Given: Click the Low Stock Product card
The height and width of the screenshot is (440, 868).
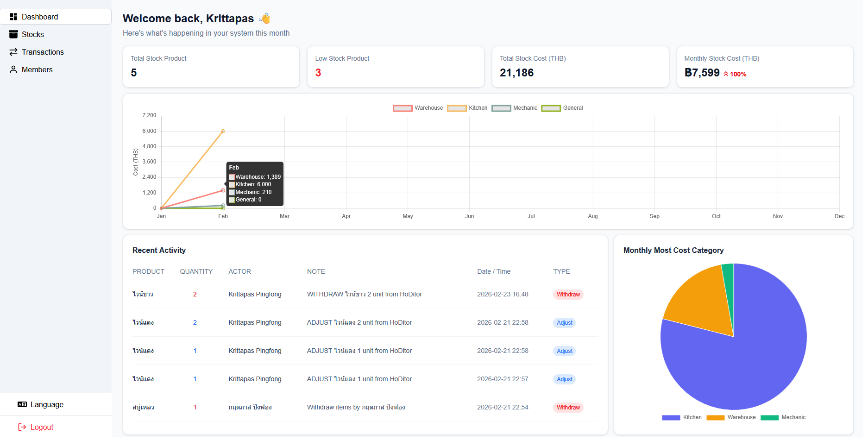Looking at the screenshot, I should pos(396,67).
